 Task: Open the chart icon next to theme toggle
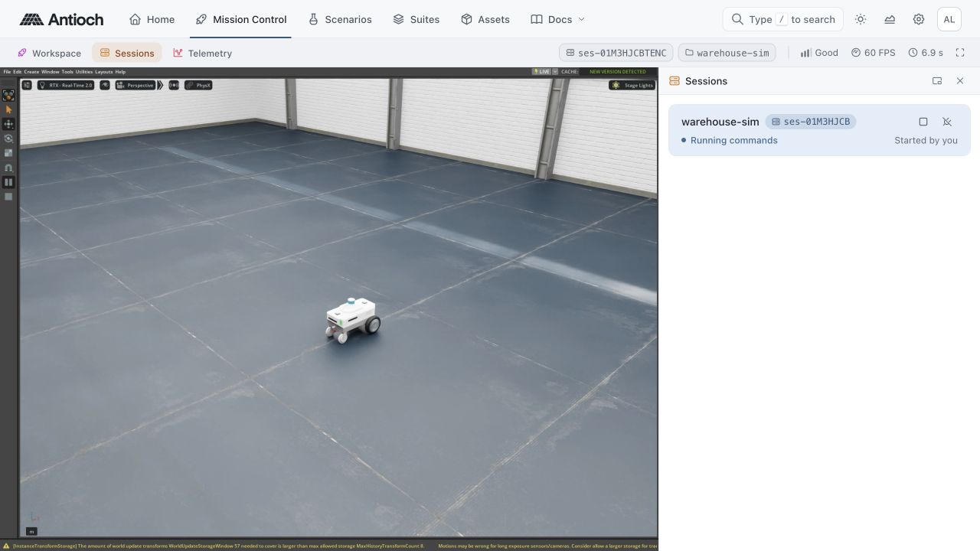(890, 19)
